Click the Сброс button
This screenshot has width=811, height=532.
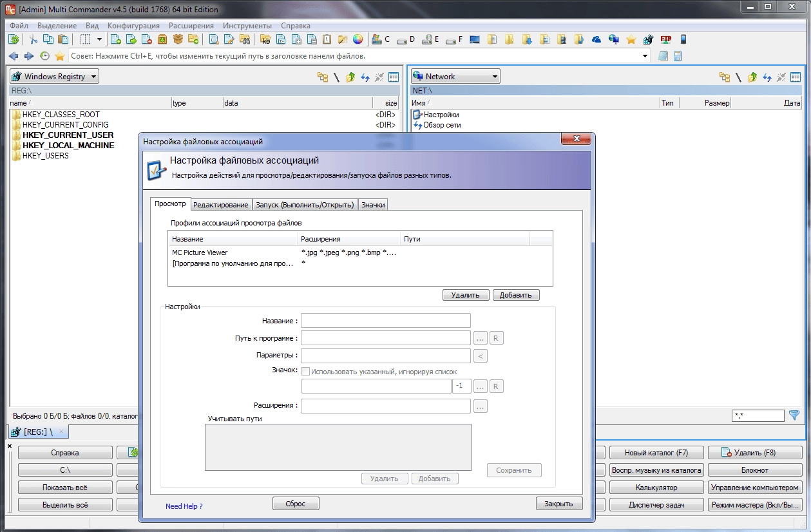pyautogui.click(x=296, y=504)
